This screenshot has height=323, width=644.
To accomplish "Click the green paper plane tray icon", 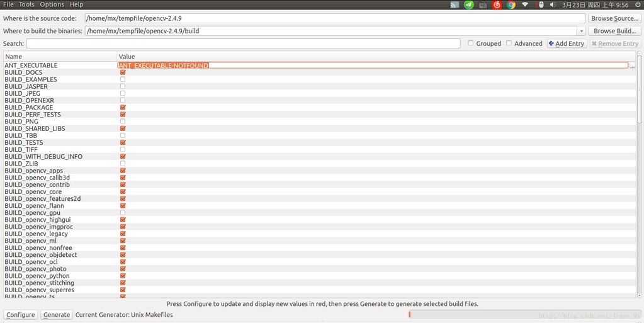I will [469, 4].
